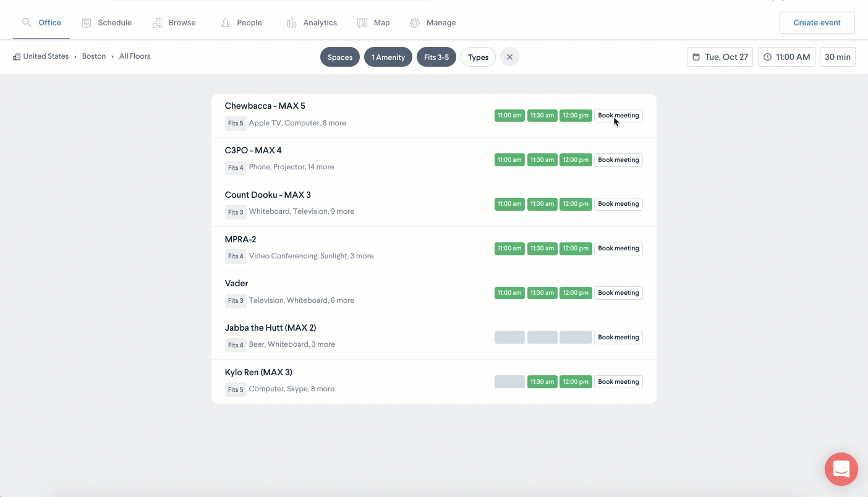Click Apple TV, Computer, 8 more amenities
The height and width of the screenshot is (497, 868).
tap(297, 123)
